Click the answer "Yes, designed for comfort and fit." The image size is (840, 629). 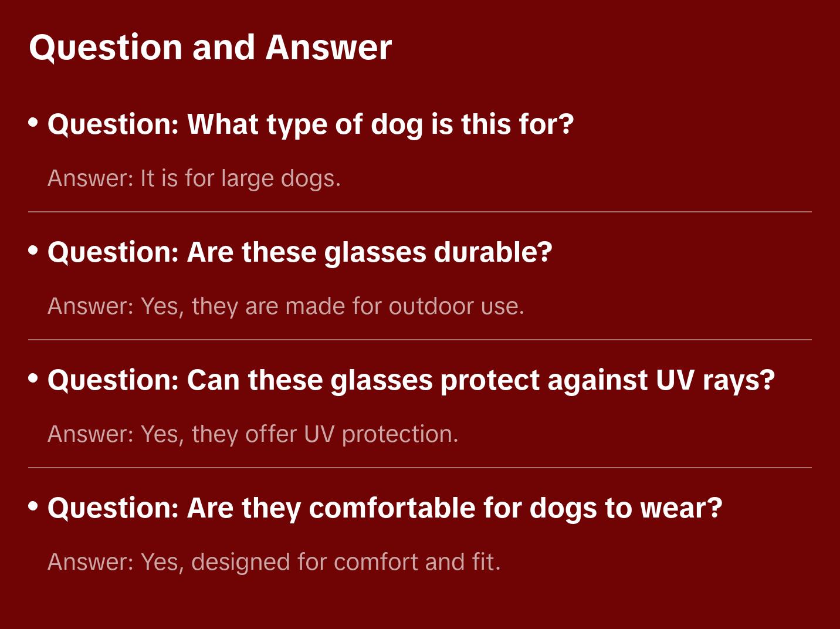274,562
